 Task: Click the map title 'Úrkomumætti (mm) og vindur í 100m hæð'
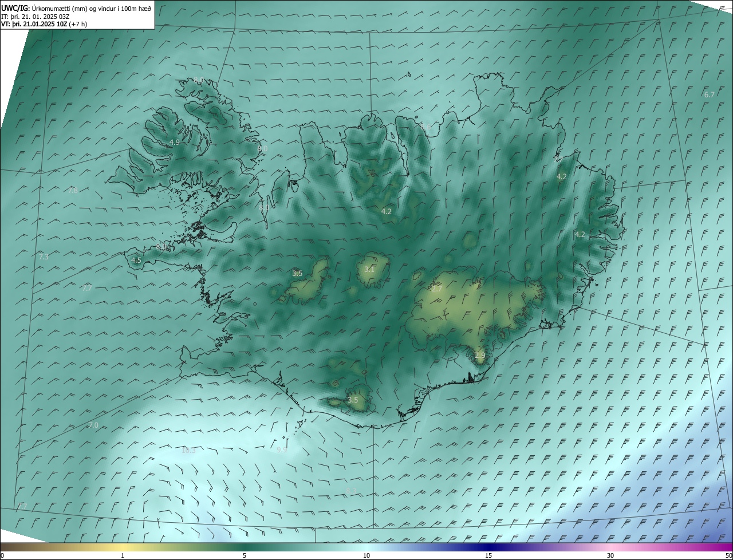[x=92, y=8]
